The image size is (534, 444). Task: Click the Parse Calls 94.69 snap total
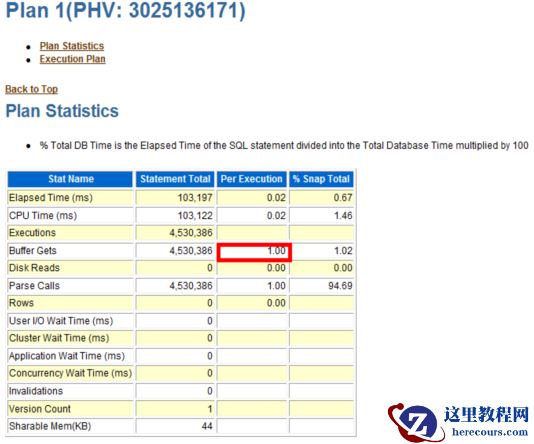340,286
